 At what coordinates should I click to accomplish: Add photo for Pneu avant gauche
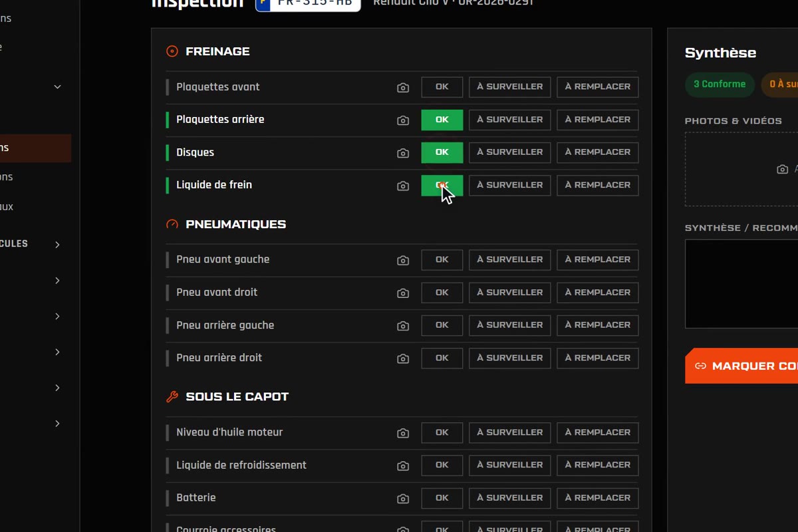click(x=403, y=261)
